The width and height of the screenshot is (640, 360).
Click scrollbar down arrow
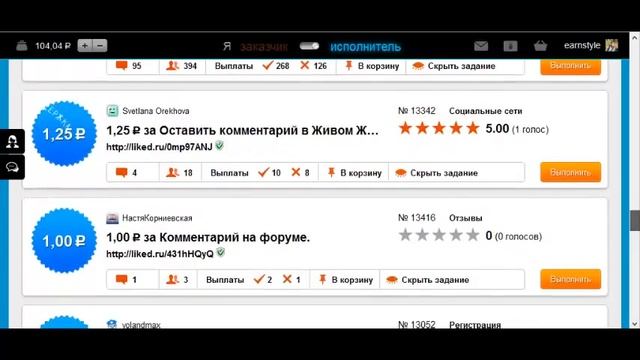tap(635, 324)
